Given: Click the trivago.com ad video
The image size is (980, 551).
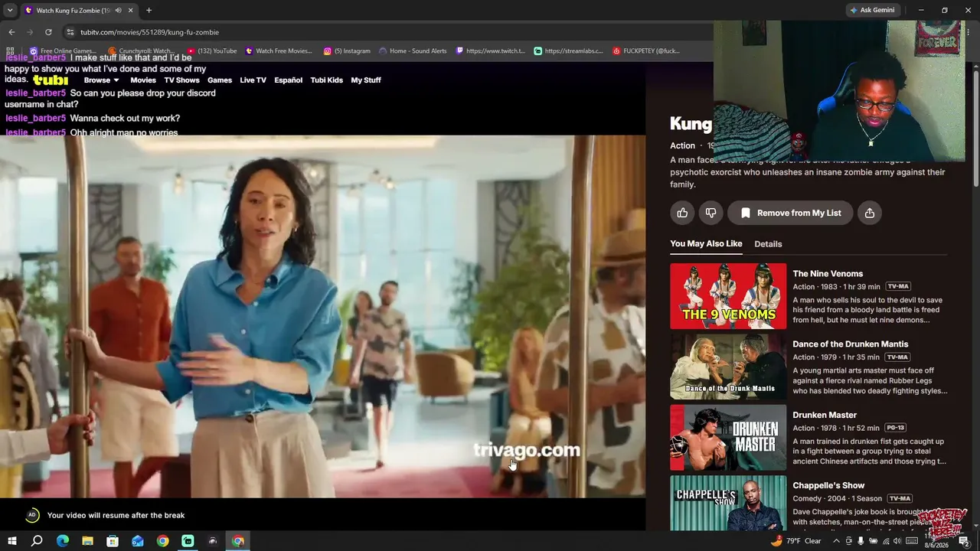Looking at the screenshot, I should point(322,317).
